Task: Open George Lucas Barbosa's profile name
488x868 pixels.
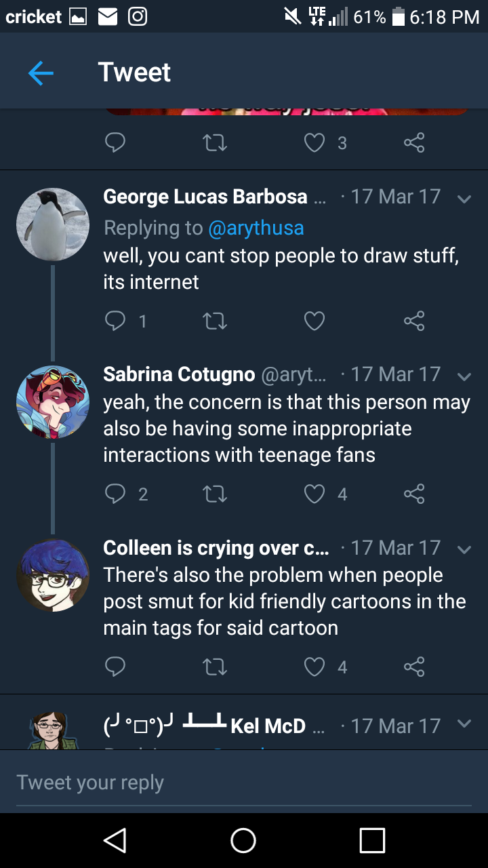Action: [205, 197]
